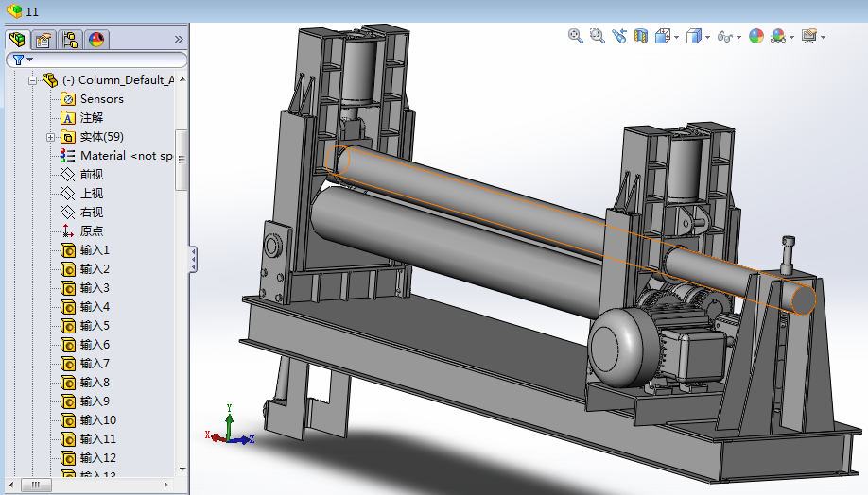The image size is (868, 495).
Task: Expand the 实体(59) solid bodies folder
Action: pyautogui.click(x=50, y=137)
